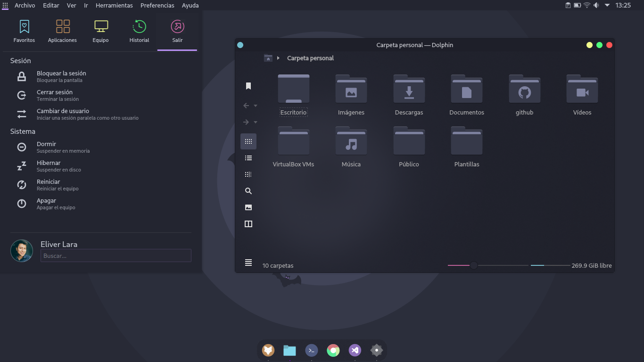
Task: Switch Dolphin to compact view mode
Action: click(x=248, y=174)
